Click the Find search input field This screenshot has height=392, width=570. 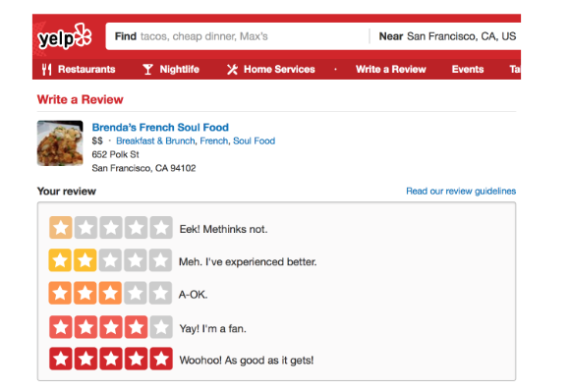pos(238,36)
